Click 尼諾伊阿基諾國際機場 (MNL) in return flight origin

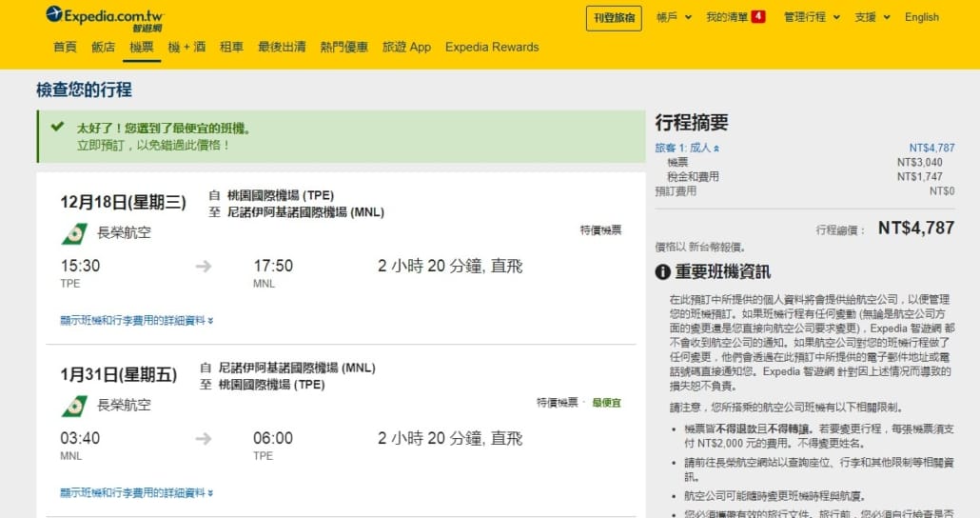(297, 368)
